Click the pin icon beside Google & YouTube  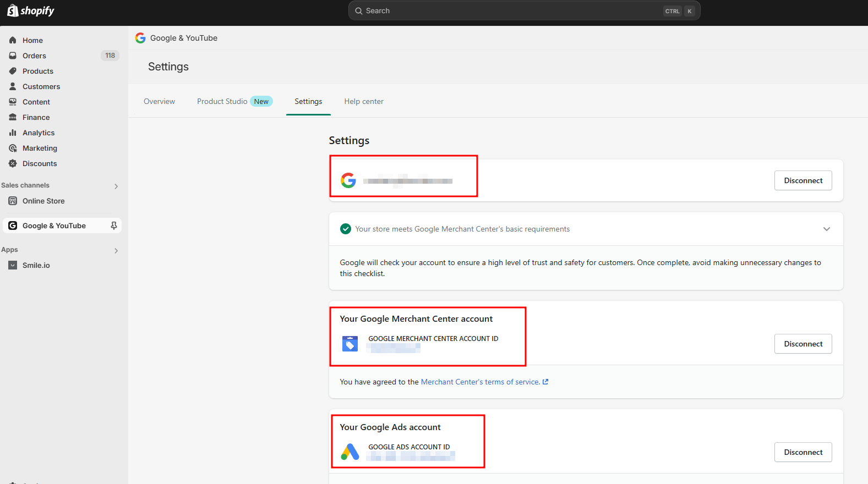[114, 226]
